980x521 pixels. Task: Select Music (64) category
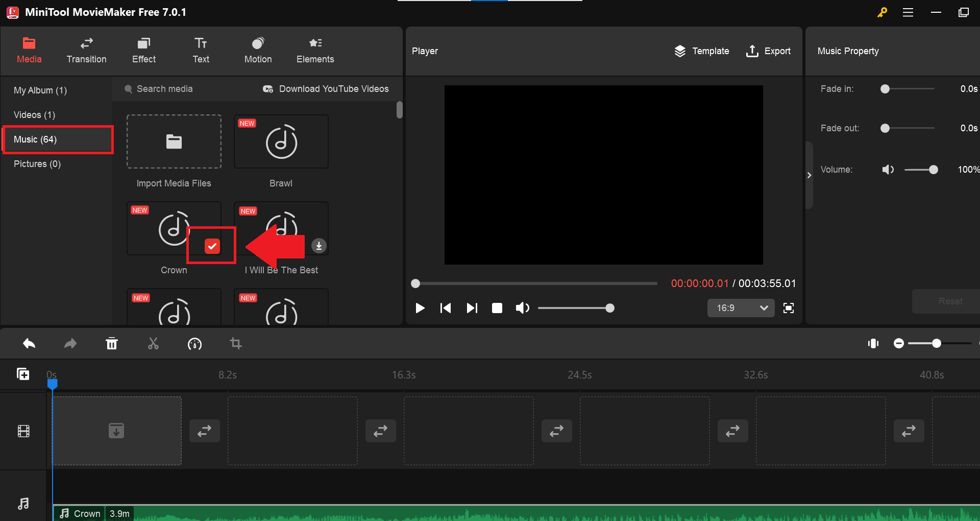(58, 139)
